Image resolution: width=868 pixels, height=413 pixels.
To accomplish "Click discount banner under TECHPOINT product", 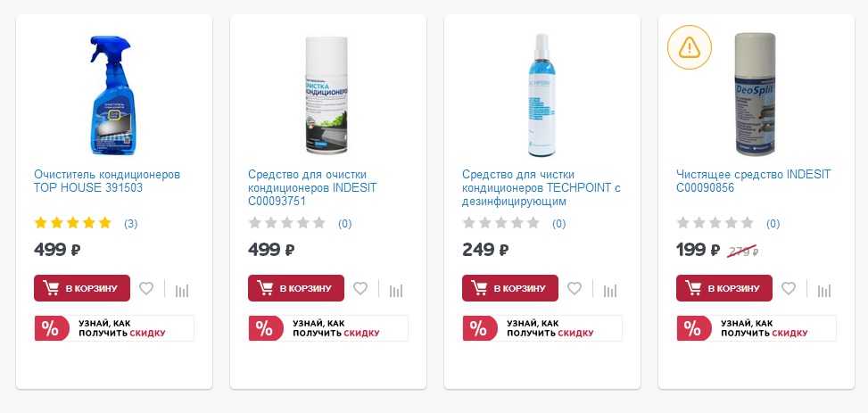I will pyautogui.click(x=542, y=328).
